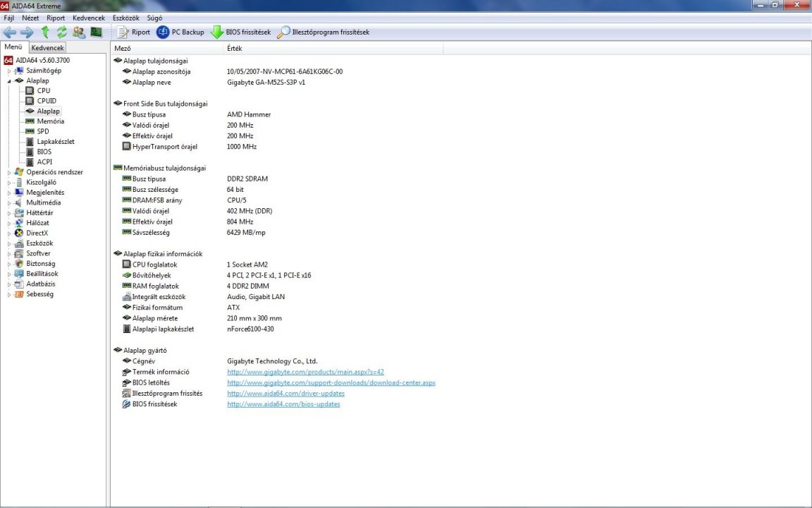Image resolution: width=812 pixels, height=508 pixels.
Task: Click the Eszközök devices icon
Action: (x=19, y=243)
